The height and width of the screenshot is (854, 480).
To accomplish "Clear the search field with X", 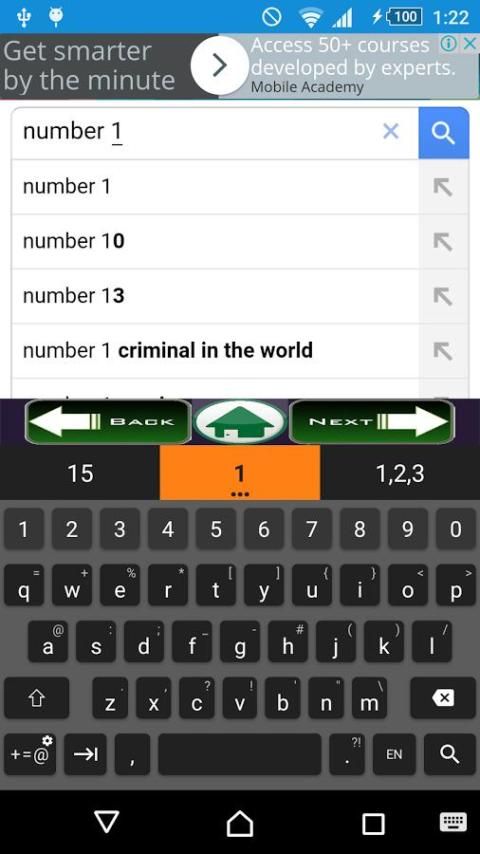I will 391,131.
